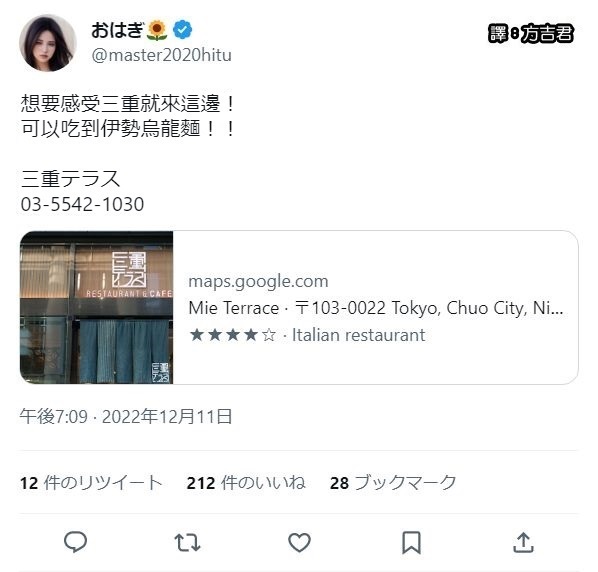Click the Mie Terrace address title

(x=376, y=308)
